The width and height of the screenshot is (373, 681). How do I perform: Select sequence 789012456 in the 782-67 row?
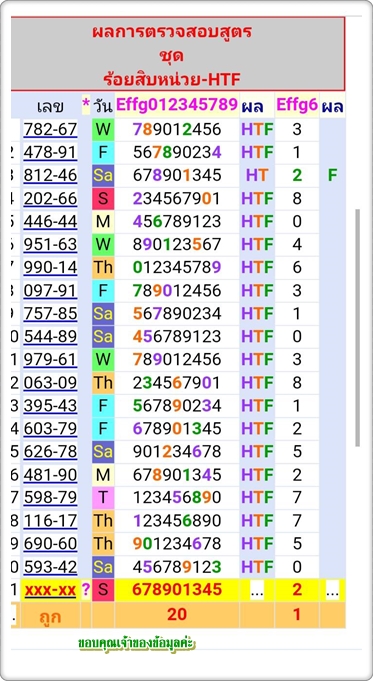(x=177, y=129)
